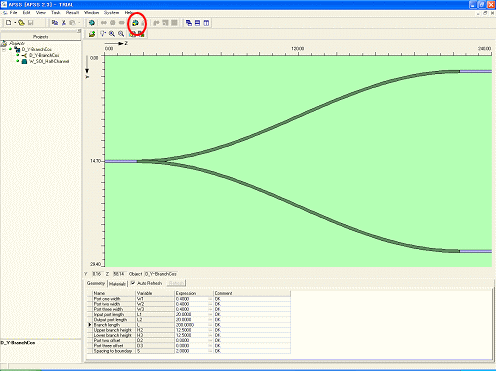Click the Cut scissors toolbar icon
This screenshot has height=371, width=496.
pos(64,23)
